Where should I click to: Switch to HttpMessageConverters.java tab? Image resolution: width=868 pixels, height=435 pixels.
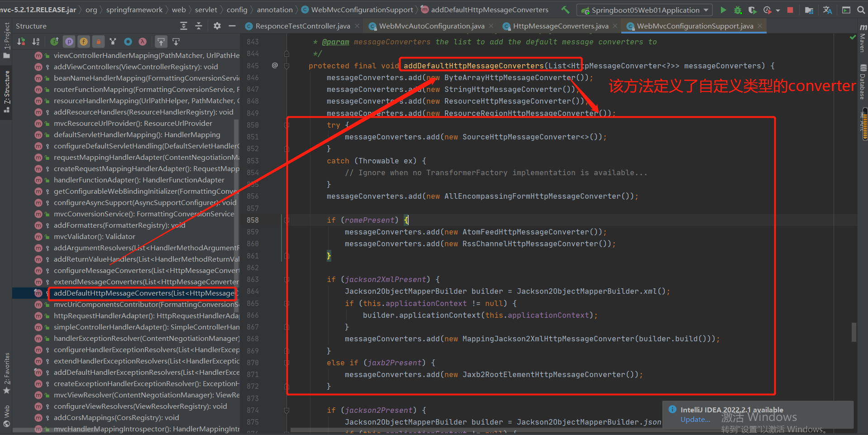(x=560, y=26)
